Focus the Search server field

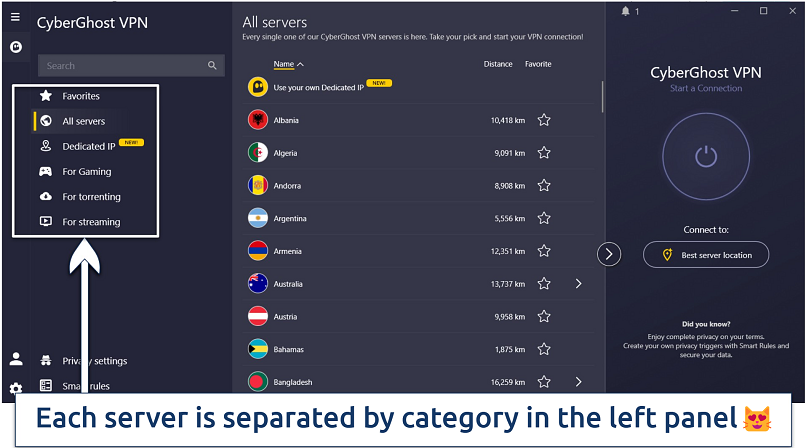pyautogui.click(x=131, y=65)
